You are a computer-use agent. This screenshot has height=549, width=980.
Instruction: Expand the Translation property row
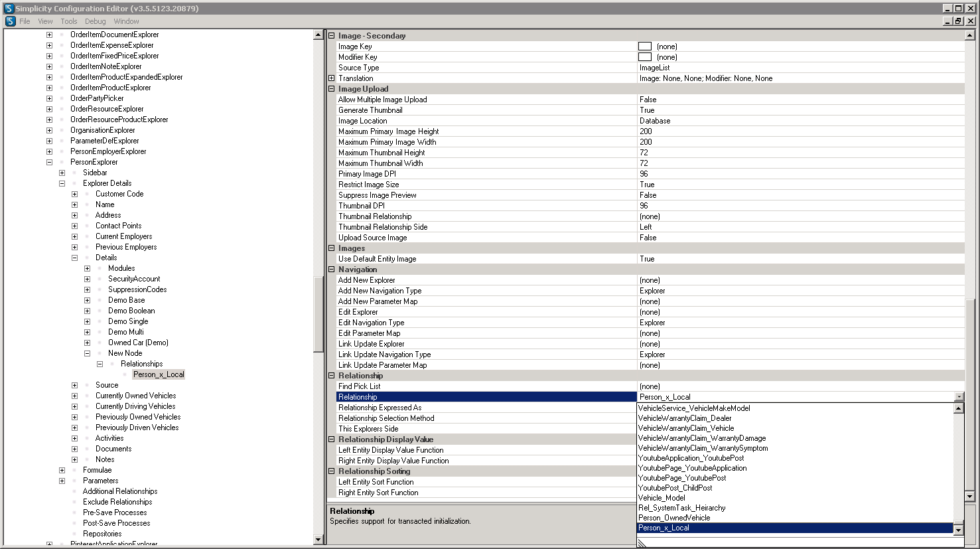(x=332, y=78)
